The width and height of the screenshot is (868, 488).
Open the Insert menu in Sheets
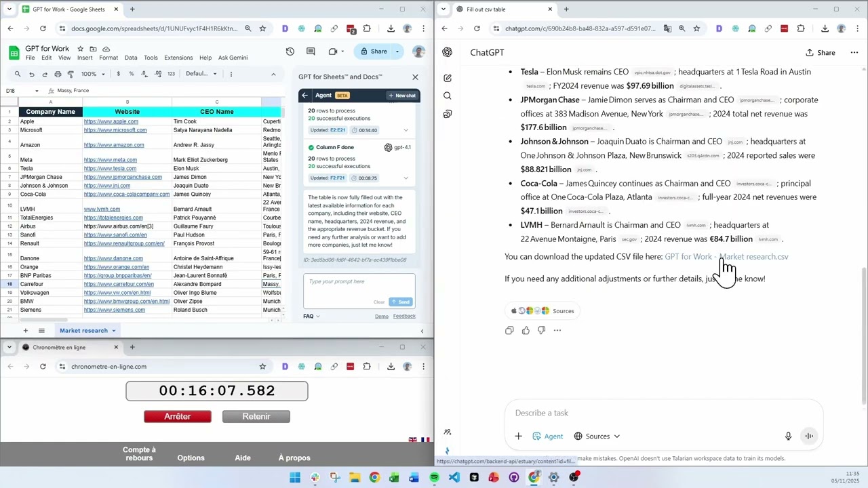(85, 58)
